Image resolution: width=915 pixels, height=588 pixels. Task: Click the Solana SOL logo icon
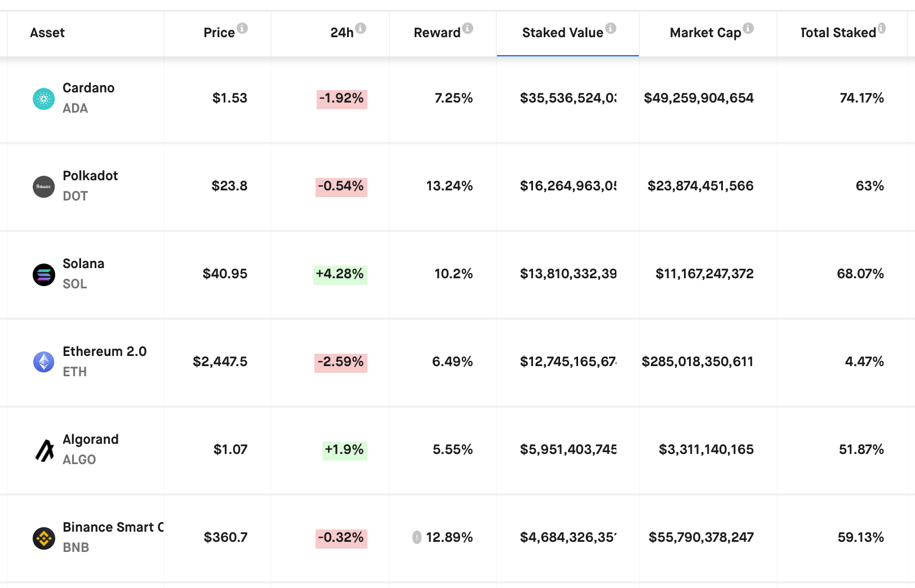(x=44, y=275)
